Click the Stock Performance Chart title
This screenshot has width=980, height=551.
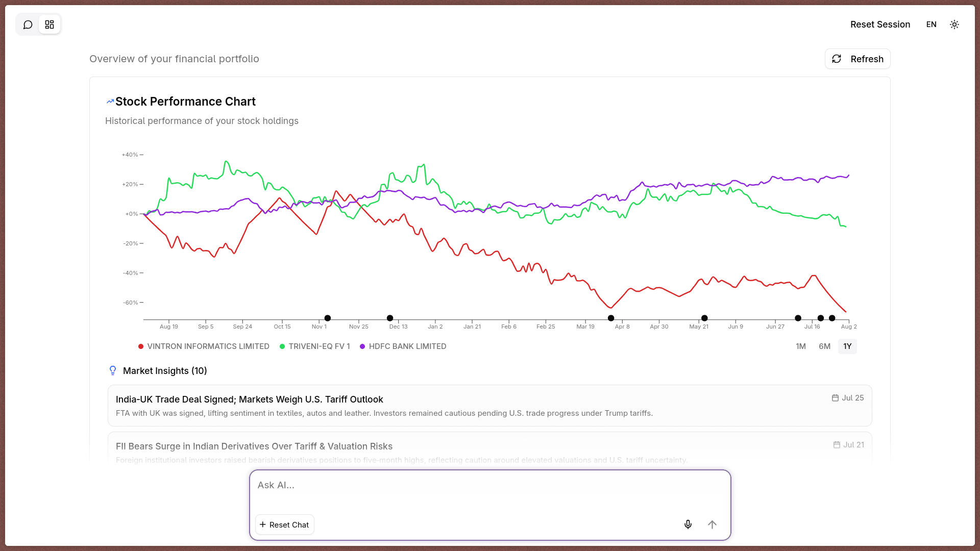pyautogui.click(x=185, y=102)
